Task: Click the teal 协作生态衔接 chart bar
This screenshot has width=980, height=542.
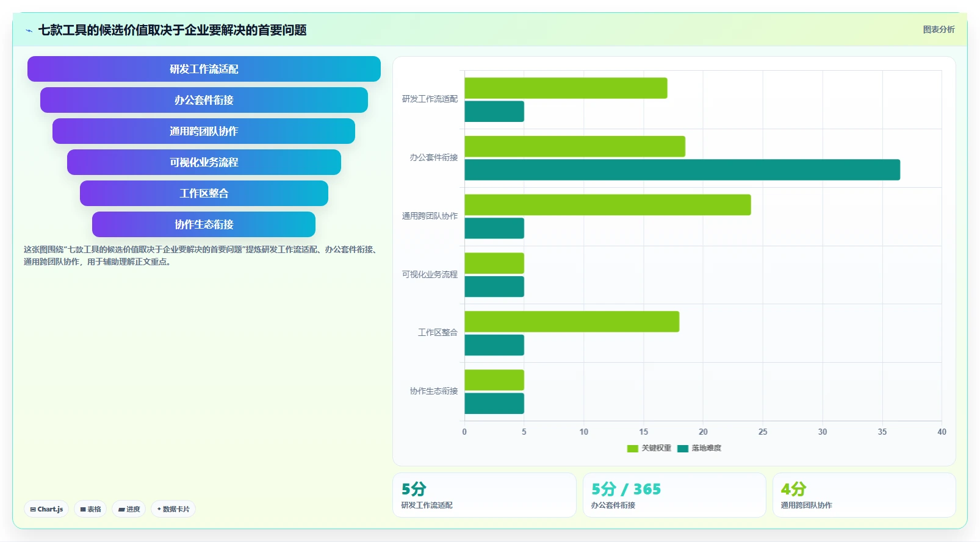Action: [x=494, y=404]
